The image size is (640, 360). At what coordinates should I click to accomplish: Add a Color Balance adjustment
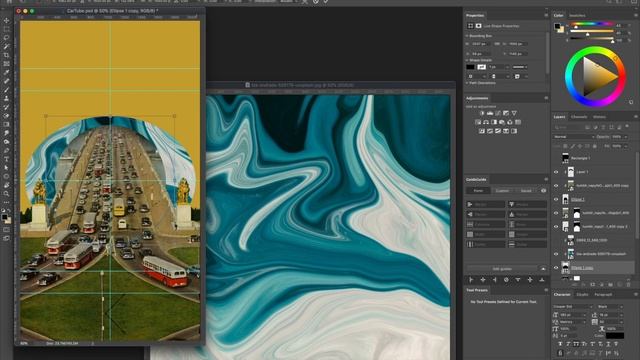click(486, 122)
